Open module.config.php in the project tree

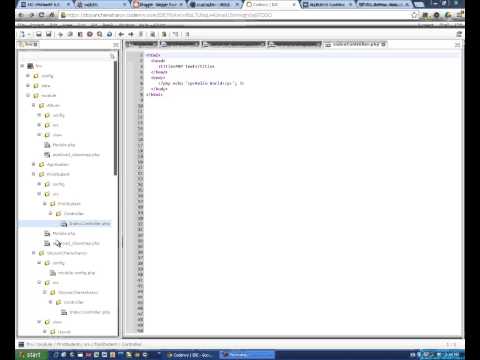(x=76, y=273)
